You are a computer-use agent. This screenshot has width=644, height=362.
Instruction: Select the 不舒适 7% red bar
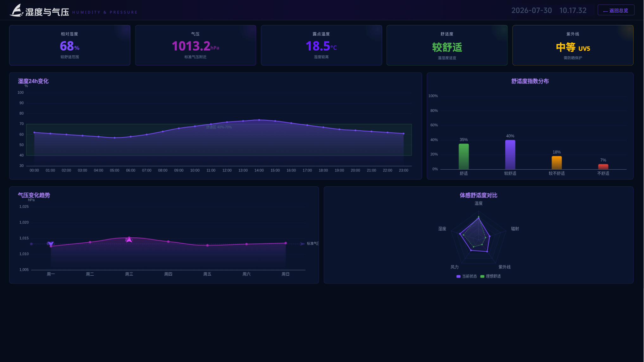click(x=603, y=167)
